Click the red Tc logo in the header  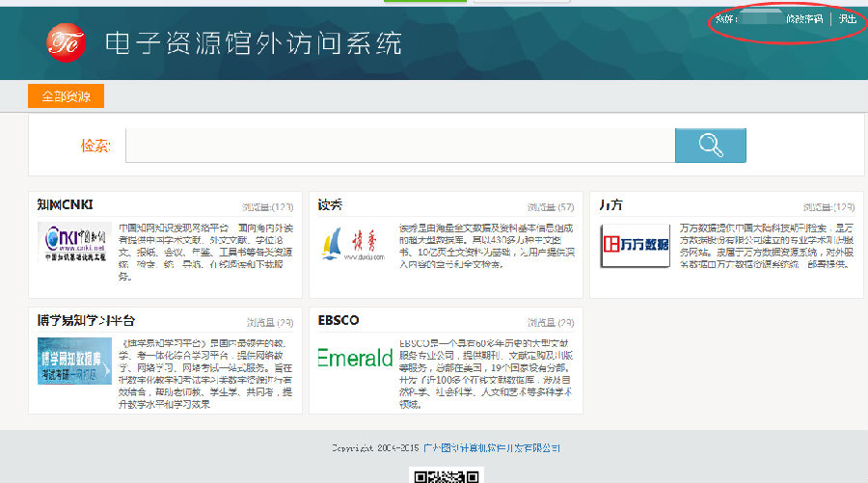pyautogui.click(x=66, y=42)
